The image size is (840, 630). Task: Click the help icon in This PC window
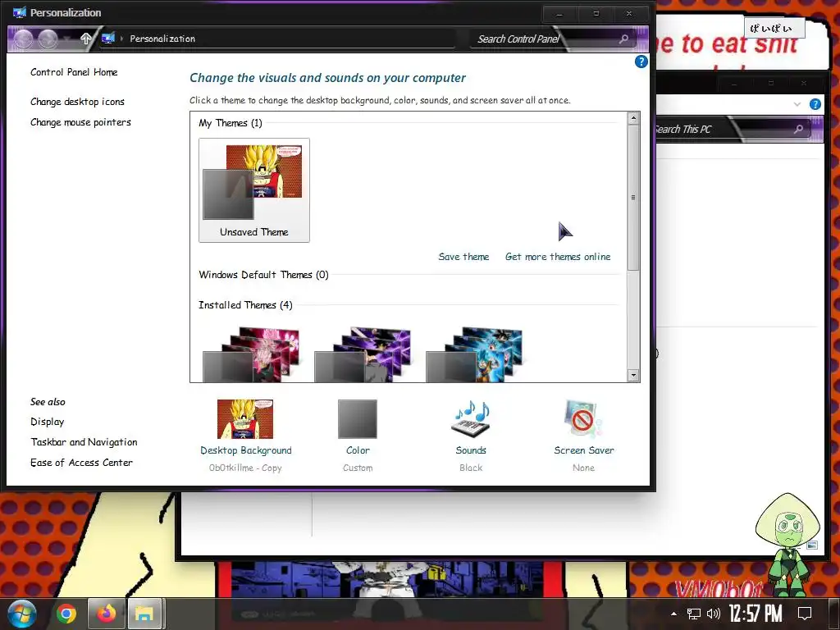(x=815, y=104)
